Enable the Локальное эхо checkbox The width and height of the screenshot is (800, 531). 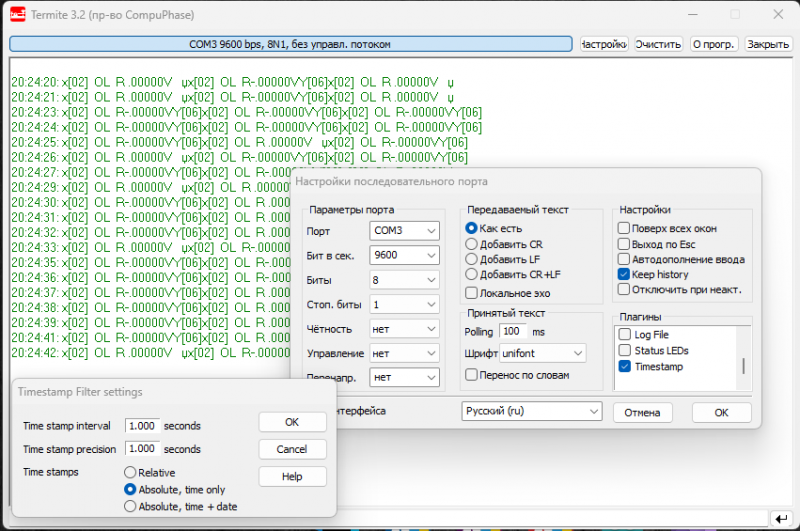pyautogui.click(x=472, y=293)
